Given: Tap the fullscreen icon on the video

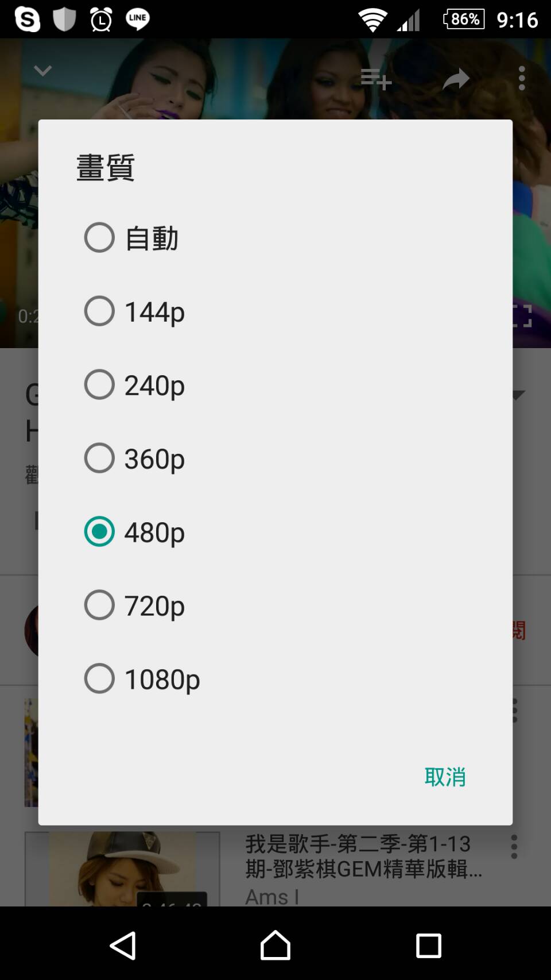Looking at the screenshot, I should pyautogui.click(x=522, y=316).
